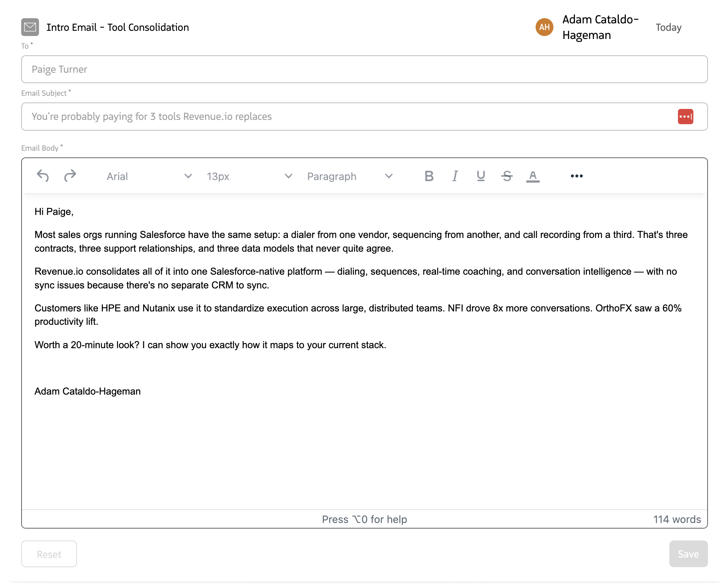Toggle underline formatting
This screenshot has height=585, width=728.
[481, 176]
